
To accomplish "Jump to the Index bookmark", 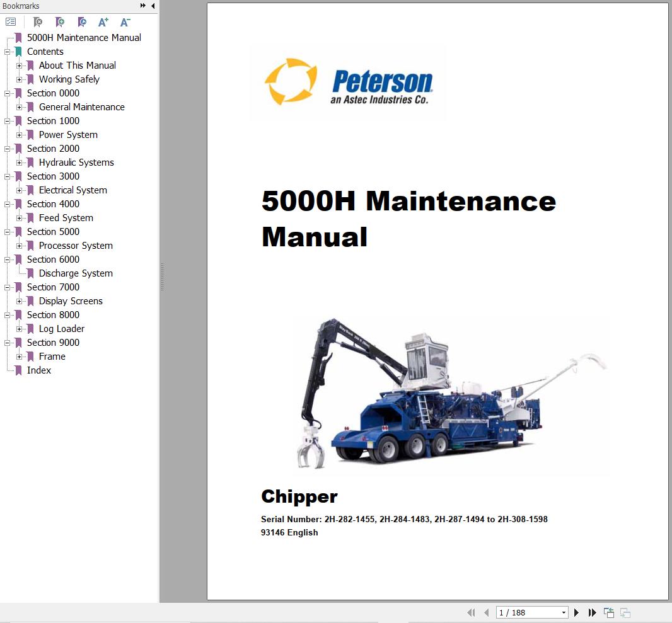I will (x=39, y=370).
